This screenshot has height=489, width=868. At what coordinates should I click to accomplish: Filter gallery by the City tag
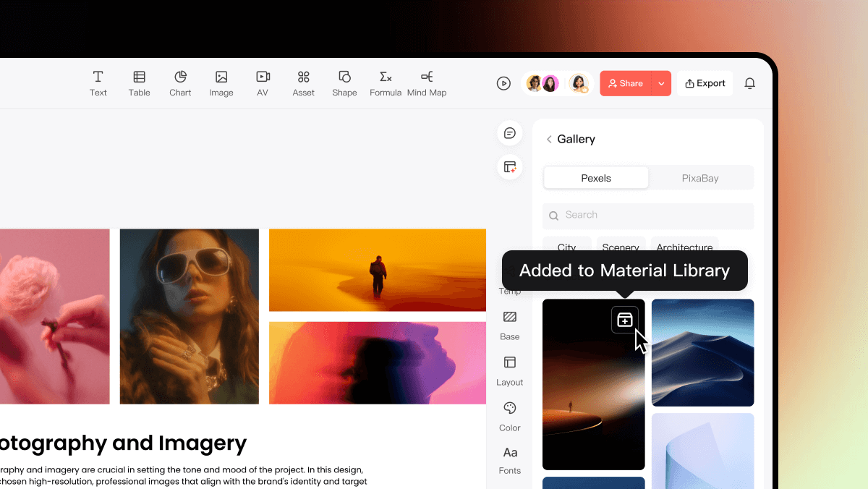(567, 244)
